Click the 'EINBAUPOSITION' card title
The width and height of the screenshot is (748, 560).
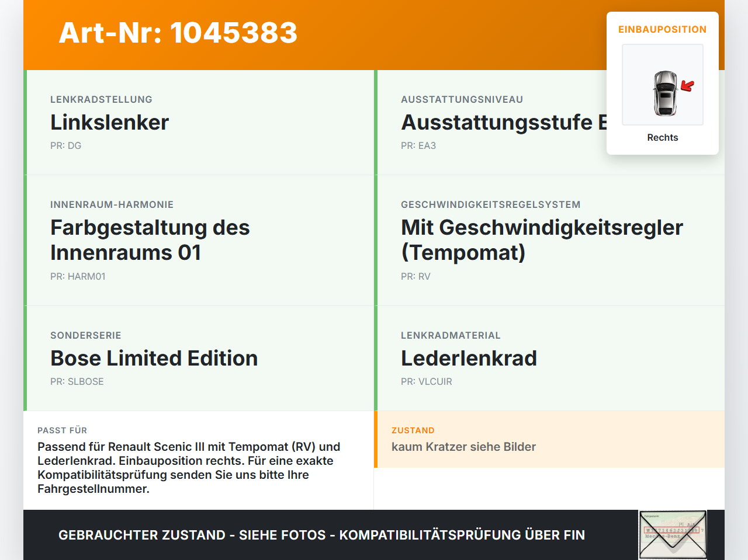tap(663, 30)
